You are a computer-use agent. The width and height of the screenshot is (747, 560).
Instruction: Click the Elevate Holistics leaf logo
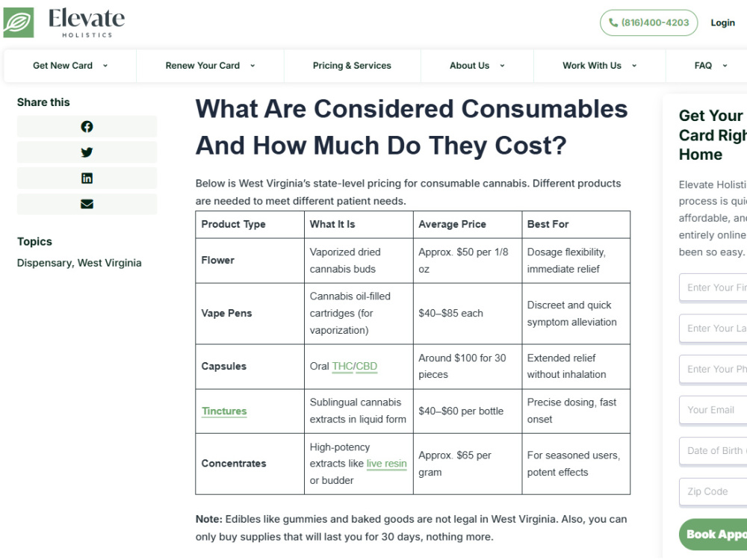click(x=19, y=22)
